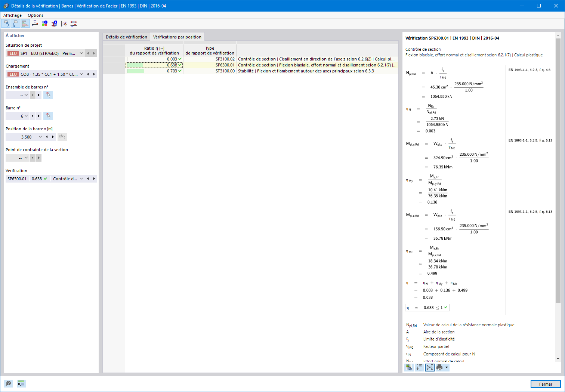Click the x/x0 relative position icon
This screenshot has height=392, width=565.
tap(62, 137)
